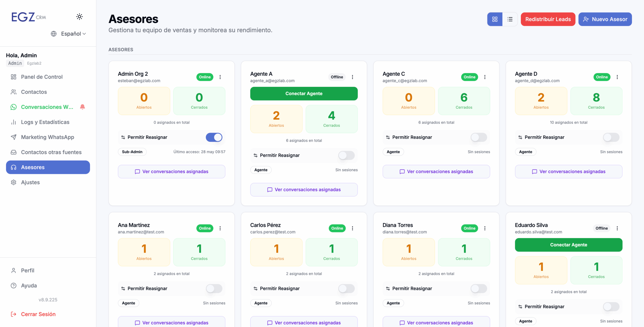Open Logs y Estadísticas
Image resolution: width=644 pixels, height=327 pixels.
48,122
